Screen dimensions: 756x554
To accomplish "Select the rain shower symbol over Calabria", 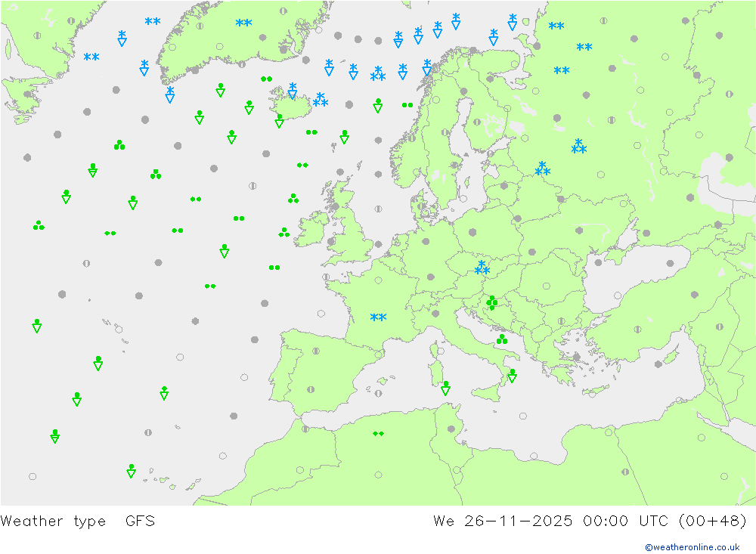I will pyautogui.click(x=512, y=376).
